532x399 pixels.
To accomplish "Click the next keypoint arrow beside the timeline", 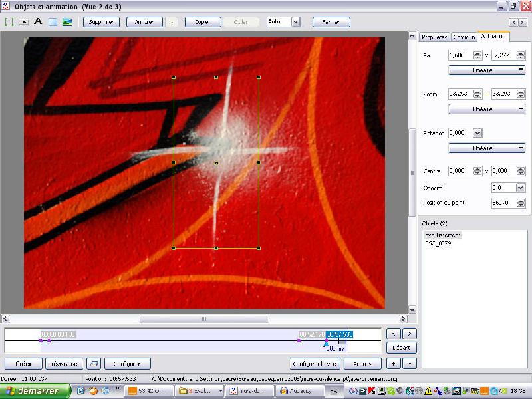I will 410,334.
